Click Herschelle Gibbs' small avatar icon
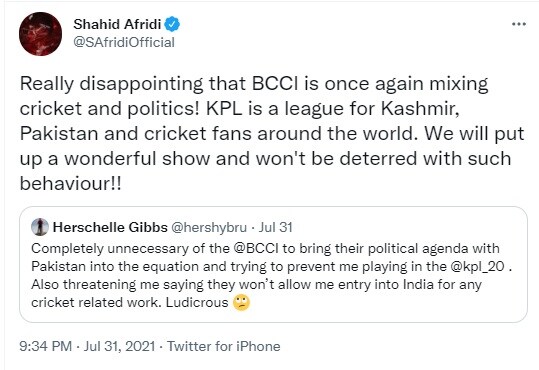The width and height of the screenshot is (539, 370). [x=40, y=227]
